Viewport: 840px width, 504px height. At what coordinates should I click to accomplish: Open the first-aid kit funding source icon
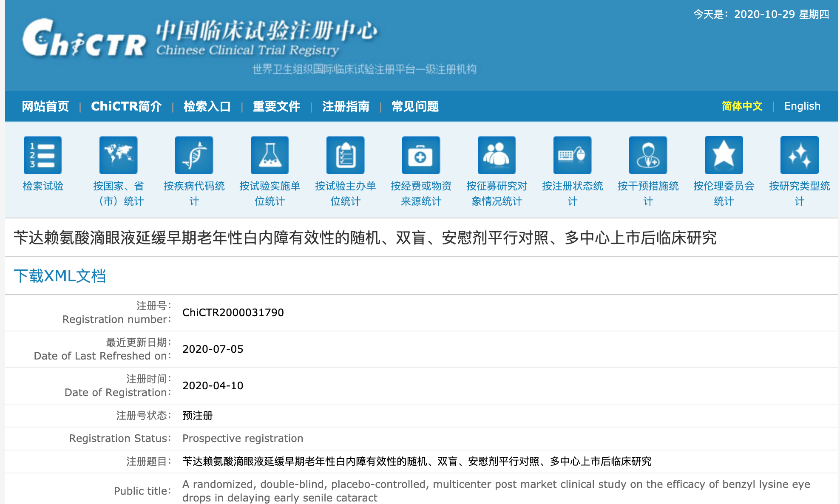click(x=421, y=155)
